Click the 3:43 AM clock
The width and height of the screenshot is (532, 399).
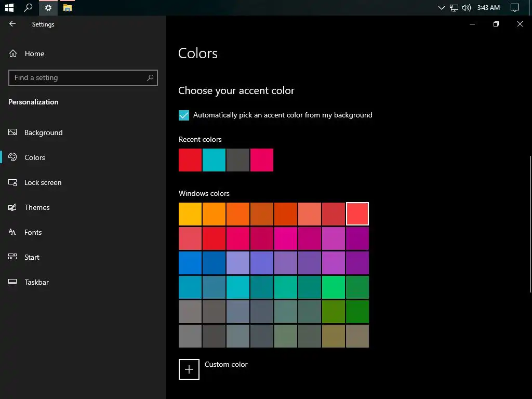coord(488,8)
